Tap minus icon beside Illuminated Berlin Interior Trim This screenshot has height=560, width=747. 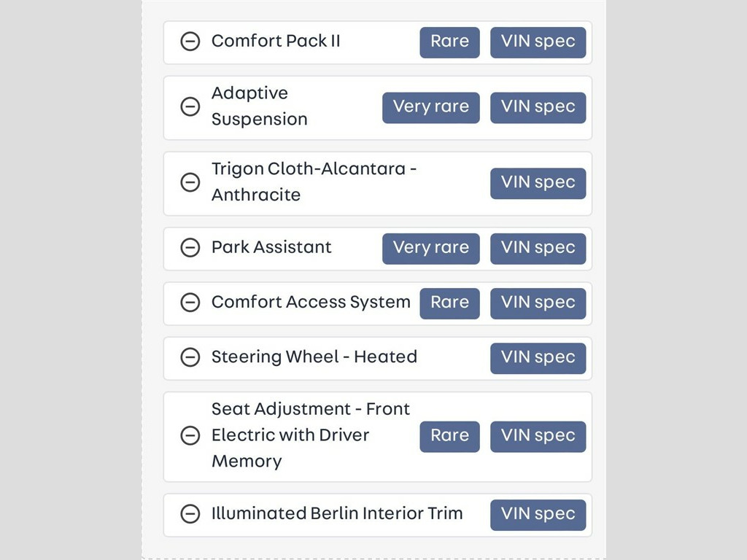coord(190,514)
